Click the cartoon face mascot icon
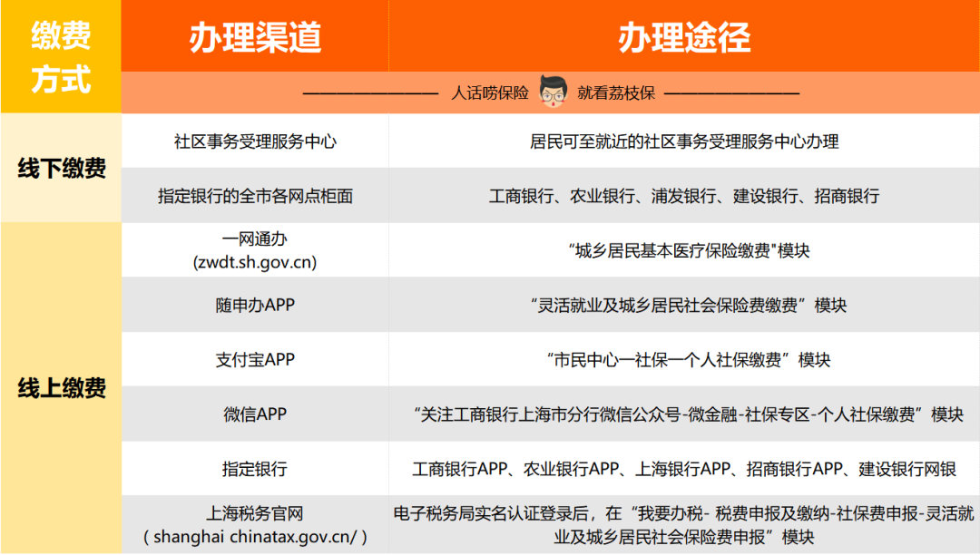This screenshot has height=555, width=980. point(554,92)
